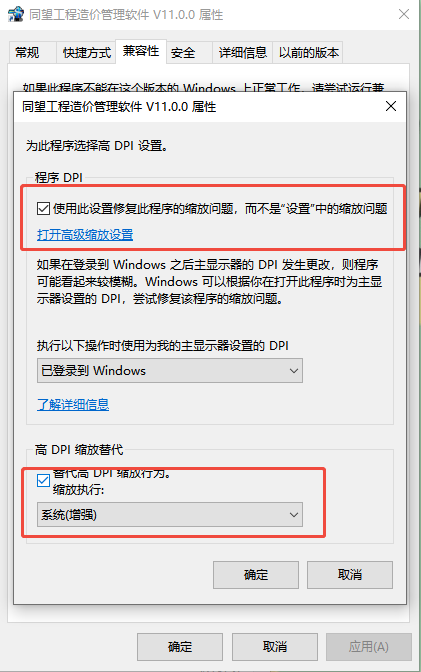This screenshot has width=421, height=672.
Task: Open the 系统(增强) scaling dropdown
Action: click(170, 515)
